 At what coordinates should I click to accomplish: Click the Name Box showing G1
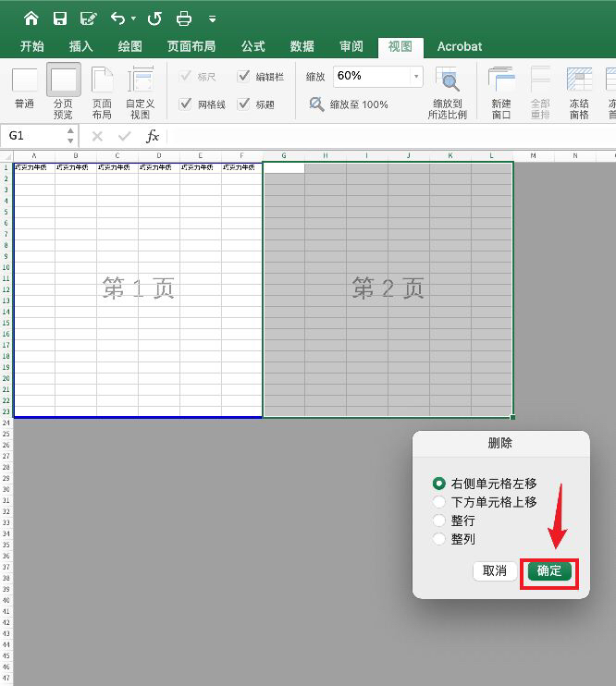coord(34,136)
